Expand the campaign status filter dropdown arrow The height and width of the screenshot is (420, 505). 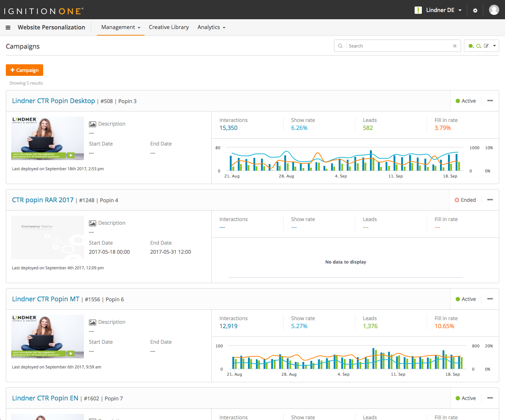click(494, 46)
